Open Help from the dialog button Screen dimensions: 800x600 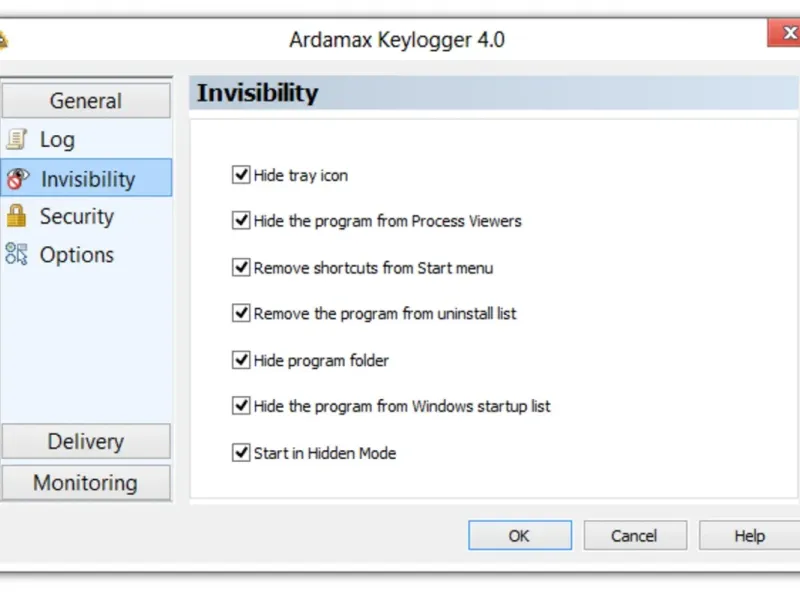point(749,535)
